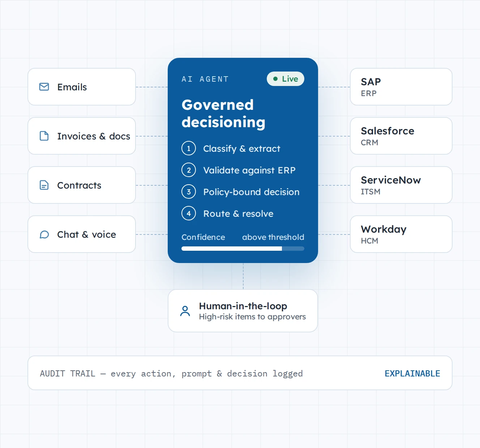Image resolution: width=480 pixels, height=448 pixels.
Task: Click the ERP subtitle under SAP
Action: [369, 93]
